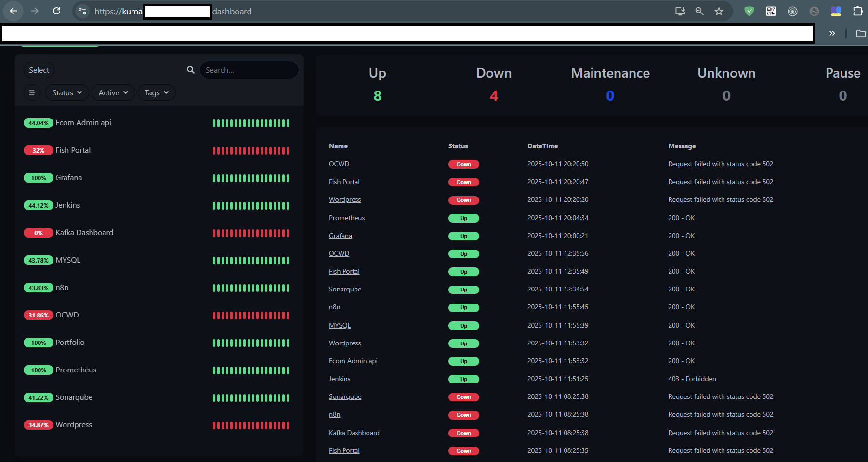Show more bookmarks with chevron
This screenshot has width=868, height=462.
point(832,33)
